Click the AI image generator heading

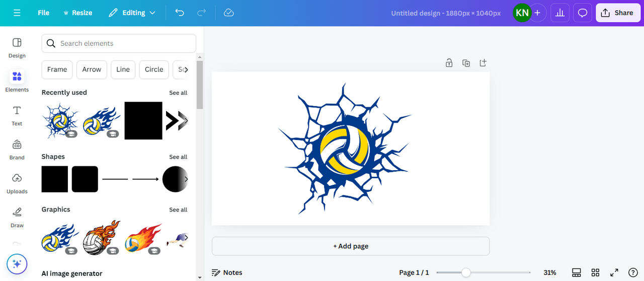point(72,273)
